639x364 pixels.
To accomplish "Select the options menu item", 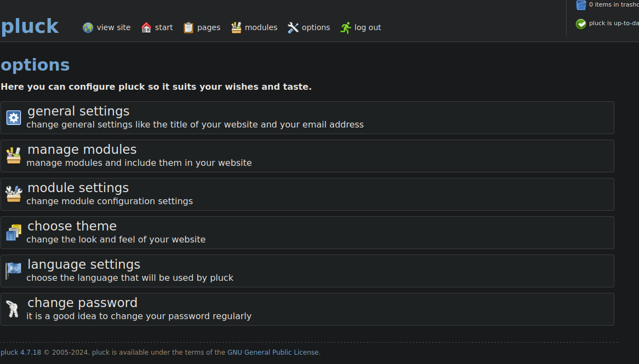I will point(316,28).
